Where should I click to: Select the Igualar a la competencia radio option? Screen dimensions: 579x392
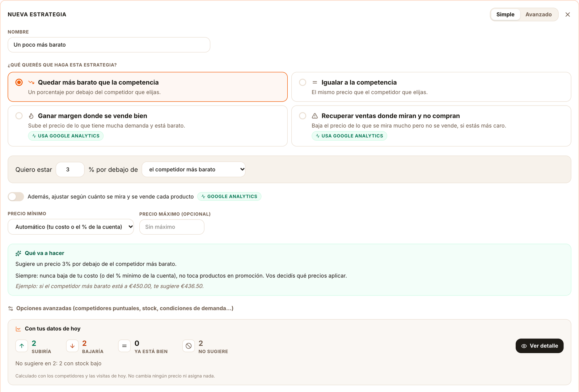[x=303, y=82]
